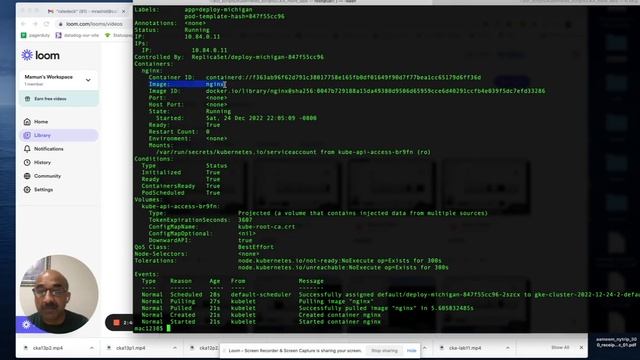Screen dimensions: 640x360
Task: Stop the recording with the red button
Action: click(x=116, y=322)
